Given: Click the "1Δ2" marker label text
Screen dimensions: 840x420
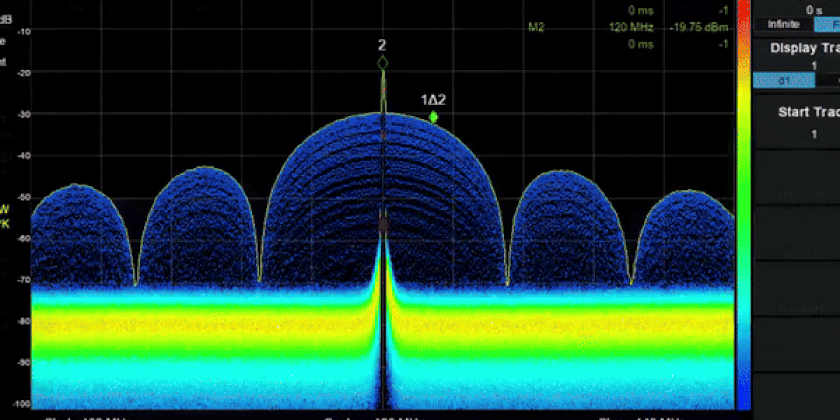Looking at the screenshot, I should [x=434, y=100].
